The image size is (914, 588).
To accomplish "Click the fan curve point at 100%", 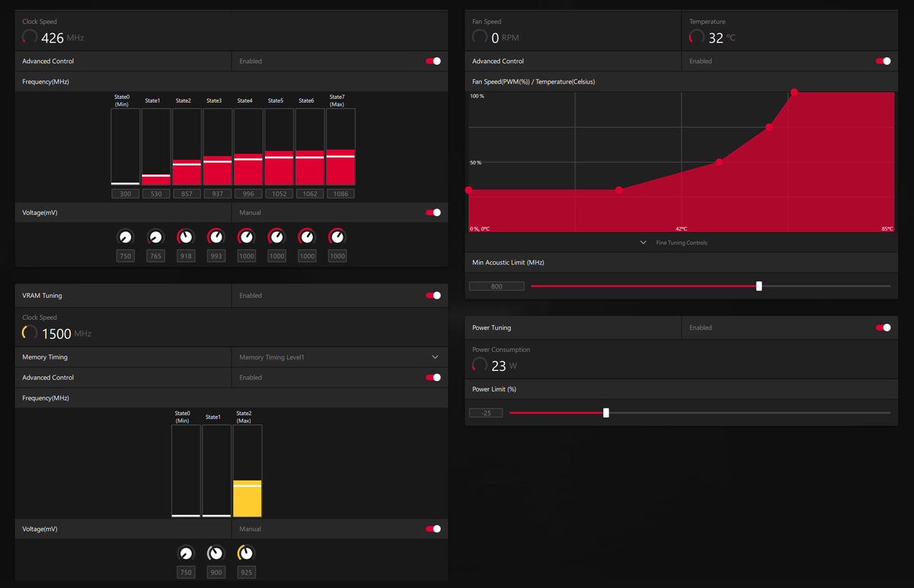I will click(794, 92).
